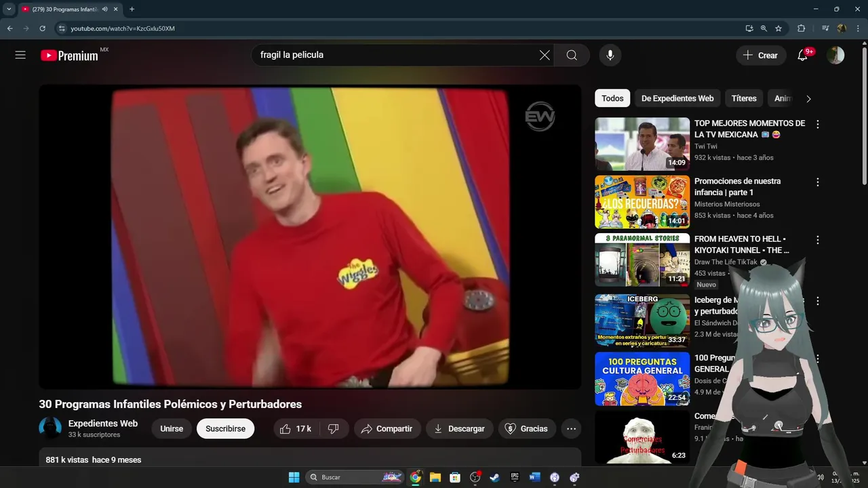Click the youtube.com address bar URL
This screenshot has height=488, width=868.
coord(123,28)
